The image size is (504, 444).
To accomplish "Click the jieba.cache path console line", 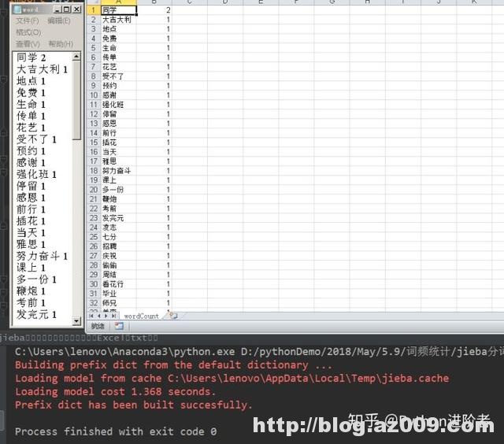I will click(232, 378).
